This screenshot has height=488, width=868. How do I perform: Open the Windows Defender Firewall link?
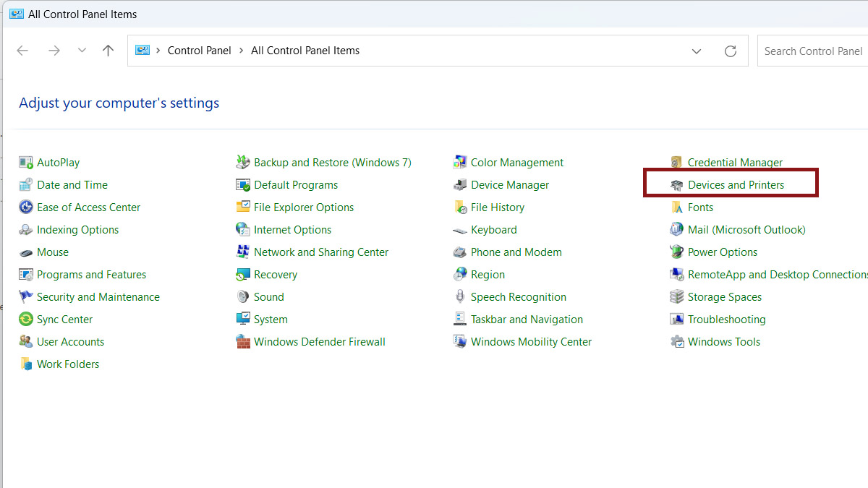(320, 342)
